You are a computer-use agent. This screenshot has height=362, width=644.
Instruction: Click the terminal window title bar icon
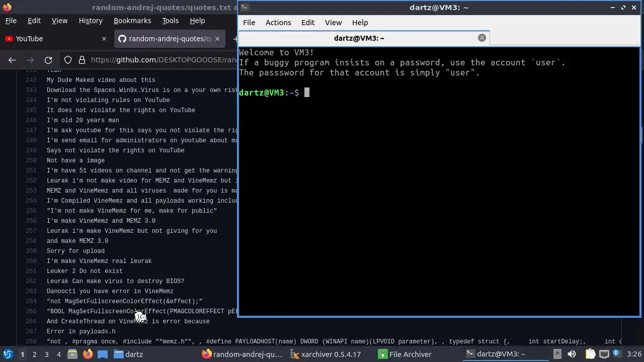point(244,7)
